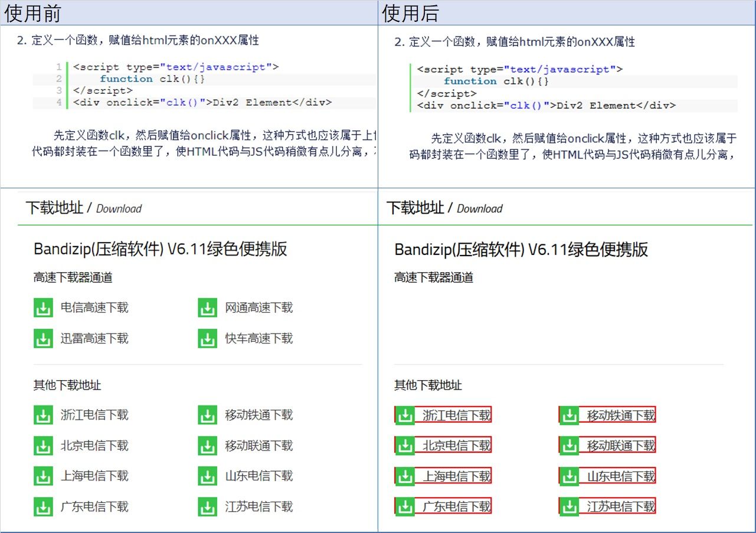Follow 上海电信下载 link text in 使用前 panel
The height and width of the screenshot is (533, 756).
point(94,476)
